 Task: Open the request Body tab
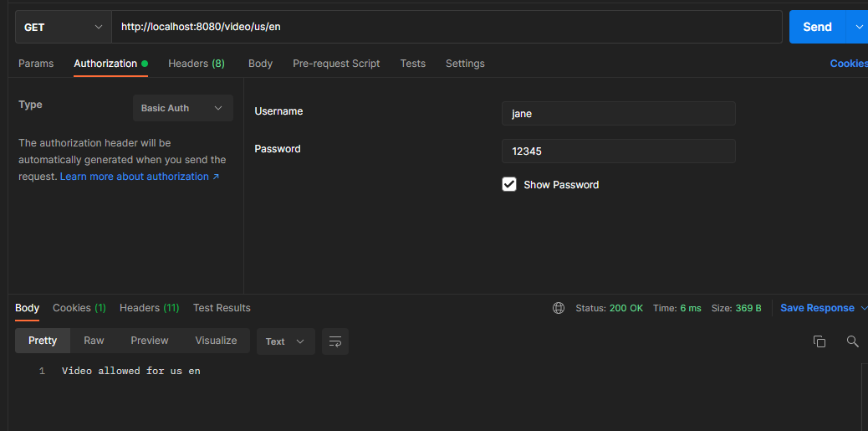260,64
